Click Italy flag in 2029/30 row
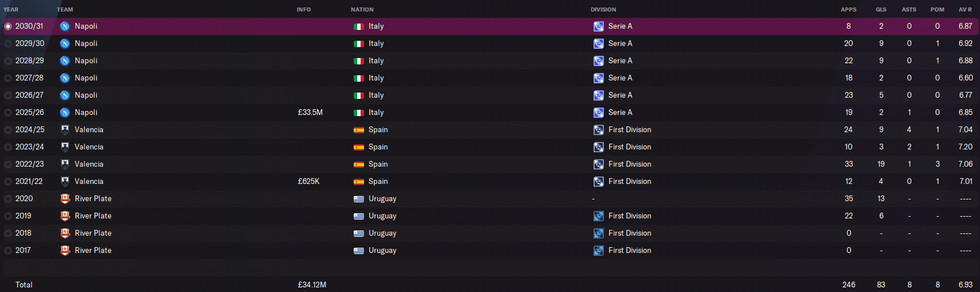The width and height of the screenshot is (980, 292). (359, 44)
